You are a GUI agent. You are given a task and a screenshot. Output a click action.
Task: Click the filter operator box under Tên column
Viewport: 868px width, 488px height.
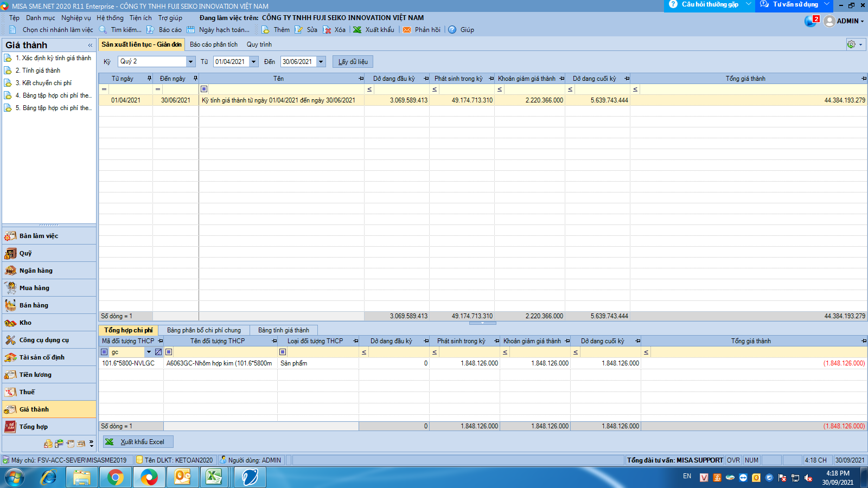[x=204, y=89]
